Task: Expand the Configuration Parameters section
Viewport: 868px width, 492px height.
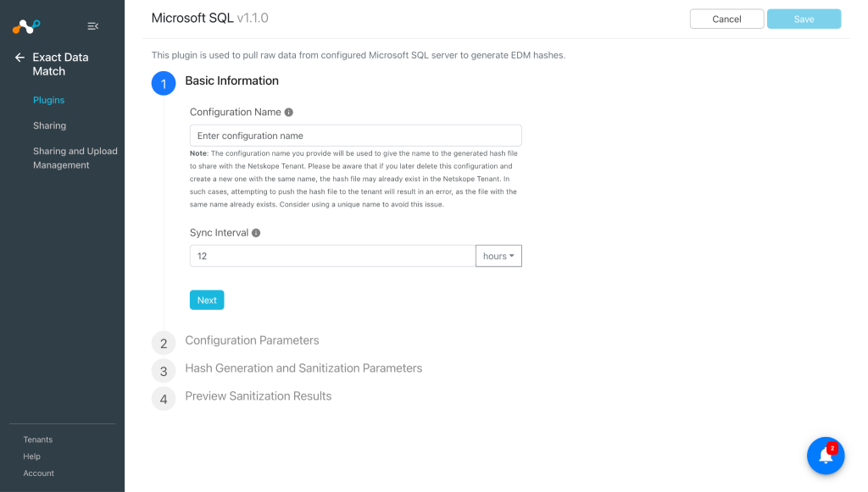Action: pos(252,340)
